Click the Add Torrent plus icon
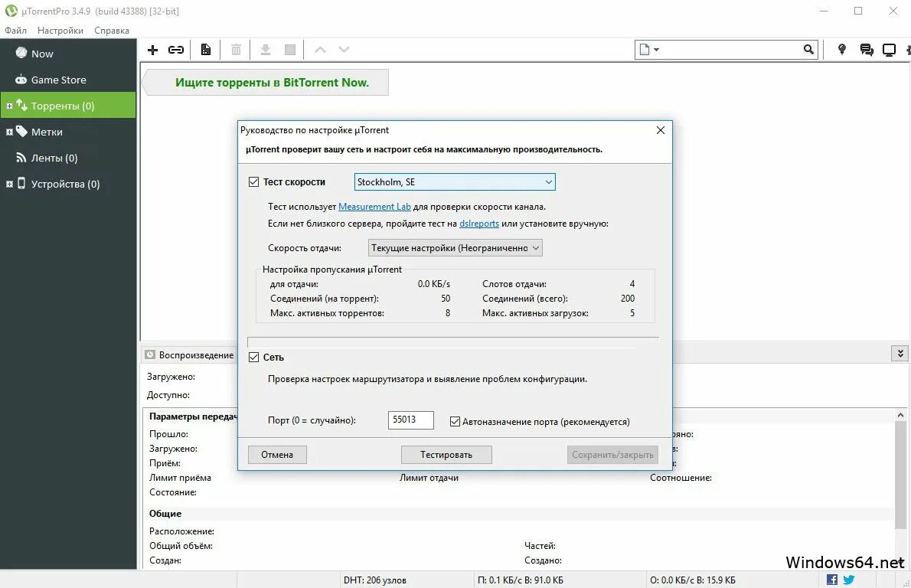This screenshot has width=911, height=588. [x=153, y=50]
